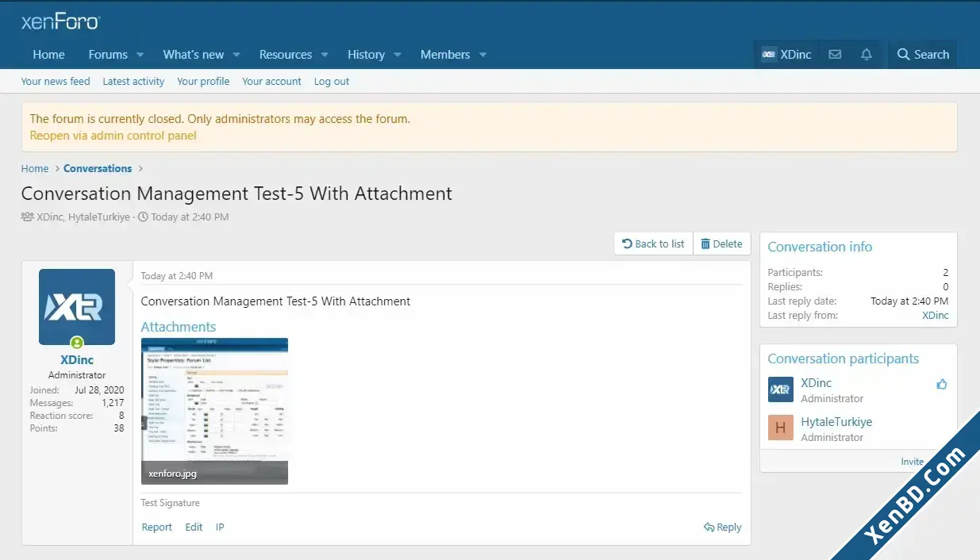Screen dimensions: 980x560
Task: Click XDinc username under the message avatar
Action: coord(77,360)
